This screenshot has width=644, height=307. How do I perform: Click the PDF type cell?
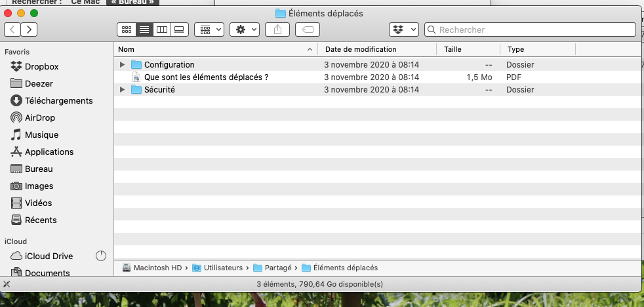513,77
